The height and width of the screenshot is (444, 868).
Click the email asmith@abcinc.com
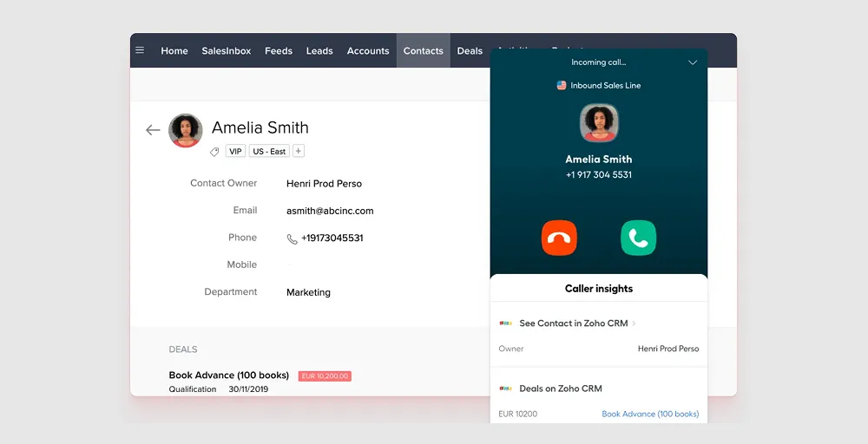(330, 211)
